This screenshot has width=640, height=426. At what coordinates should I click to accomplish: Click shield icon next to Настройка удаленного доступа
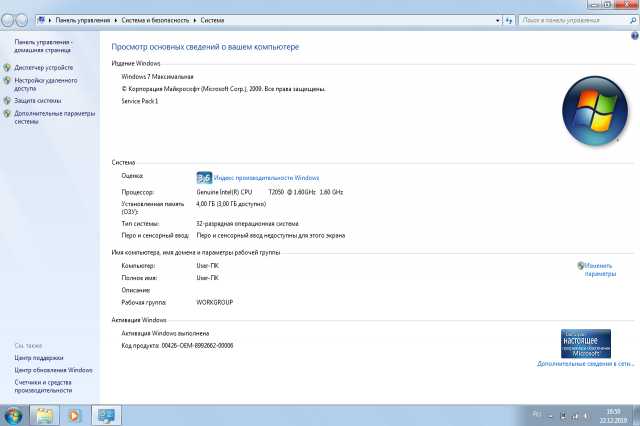click(7, 80)
